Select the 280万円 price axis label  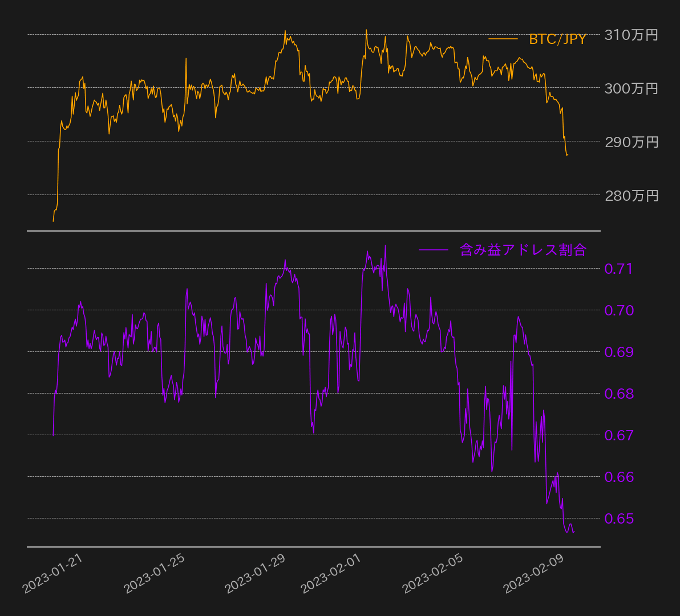631,196
